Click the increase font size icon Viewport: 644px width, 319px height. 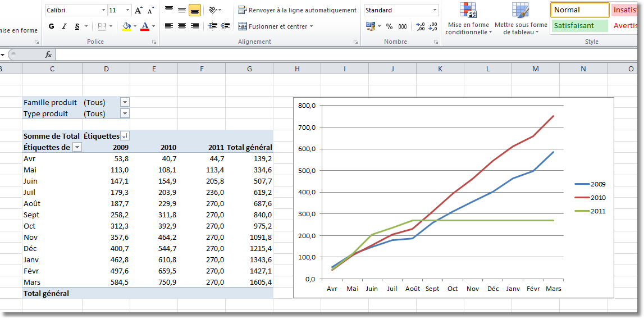[138, 10]
